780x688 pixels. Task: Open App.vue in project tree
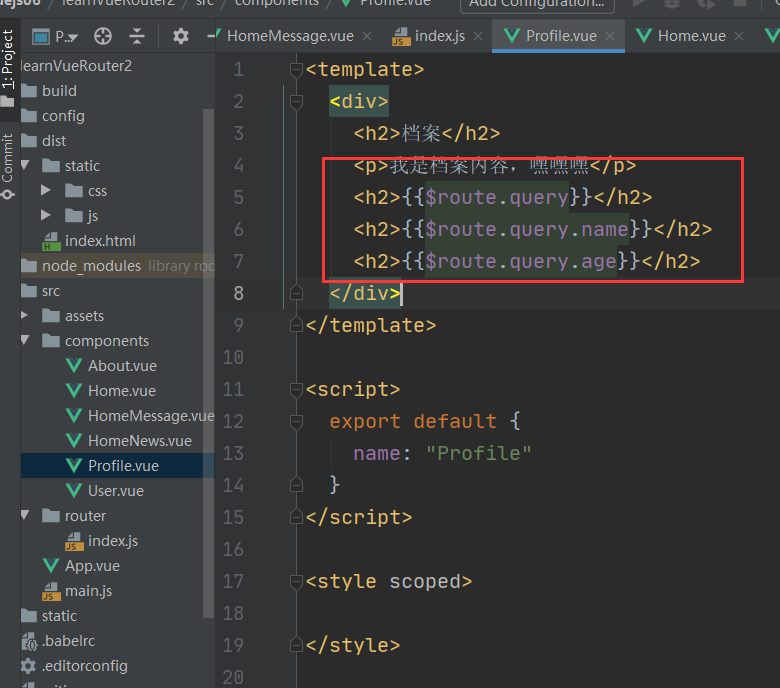pos(93,566)
